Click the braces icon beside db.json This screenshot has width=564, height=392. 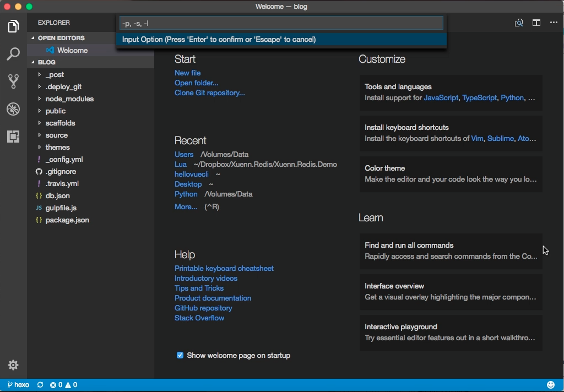tap(39, 195)
